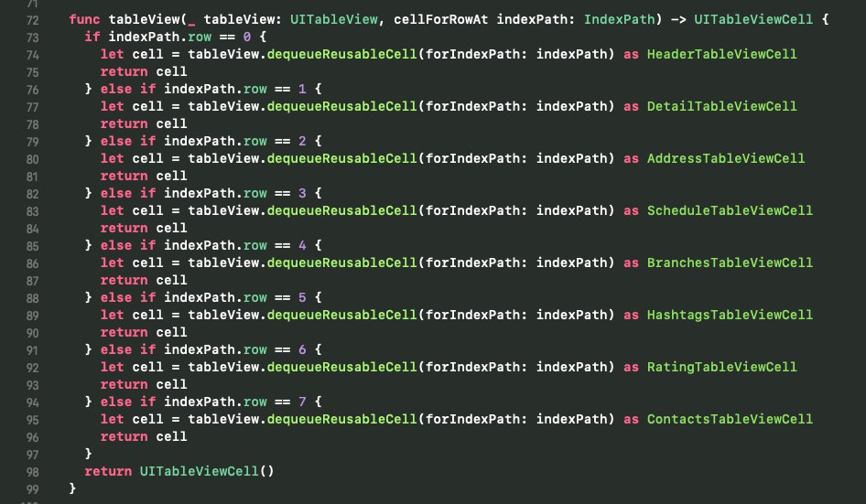
Task: Click line number 99 in the gutter
Action: [33, 489]
